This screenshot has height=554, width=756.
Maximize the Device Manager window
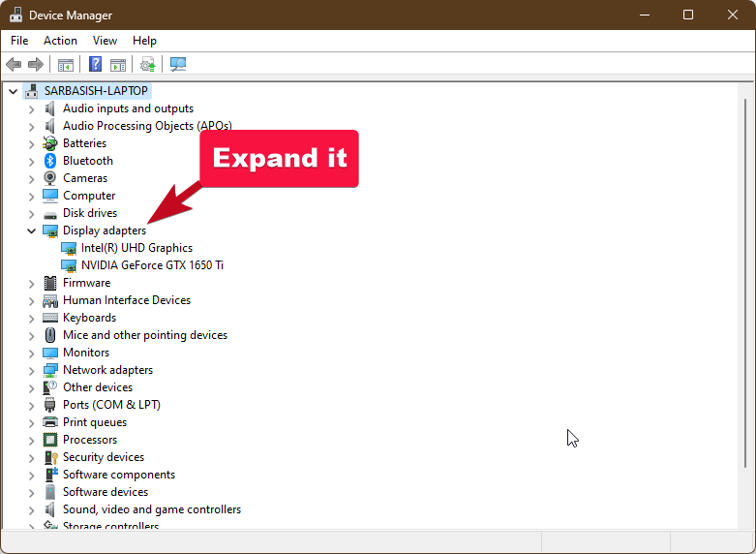click(x=688, y=15)
